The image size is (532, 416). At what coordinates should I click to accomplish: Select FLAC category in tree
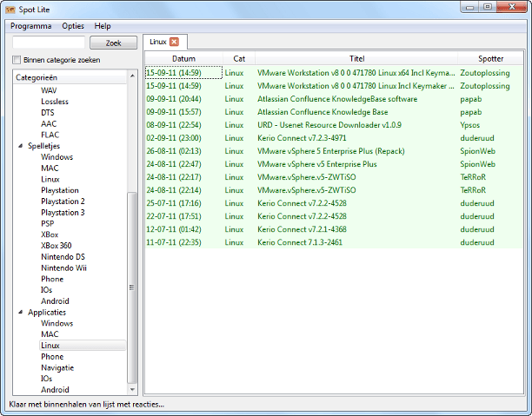pyautogui.click(x=50, y=135)
